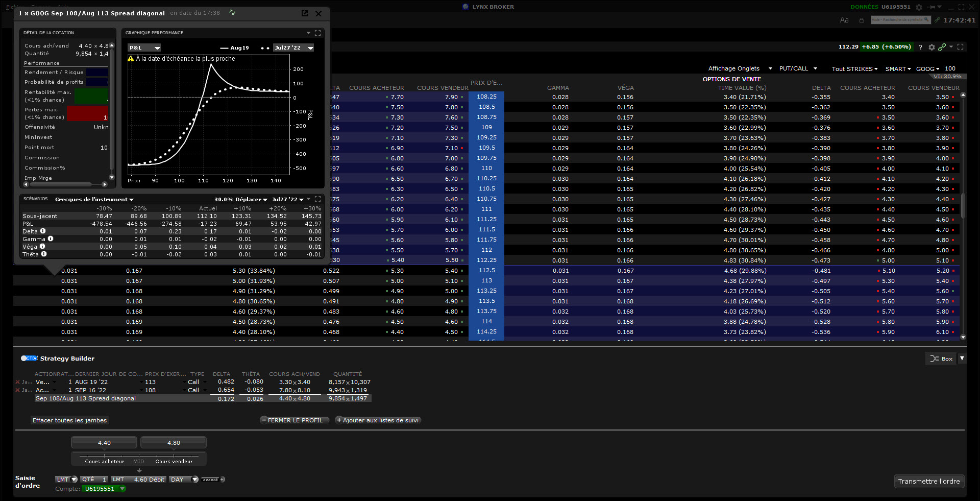This screenshot has height=501, width=980.
Task: Pop out the spread diagonal profile window
Action: [x=305, y=13]
